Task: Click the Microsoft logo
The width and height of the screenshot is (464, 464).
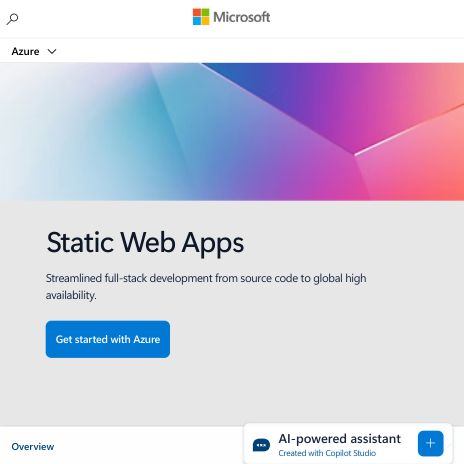Action: [x=232, y=17]
